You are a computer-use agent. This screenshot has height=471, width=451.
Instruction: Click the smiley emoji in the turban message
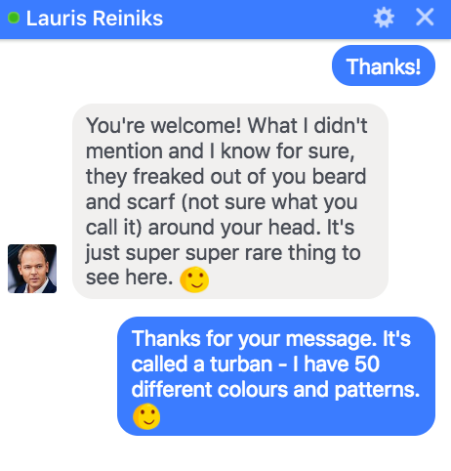pos(147,417)
